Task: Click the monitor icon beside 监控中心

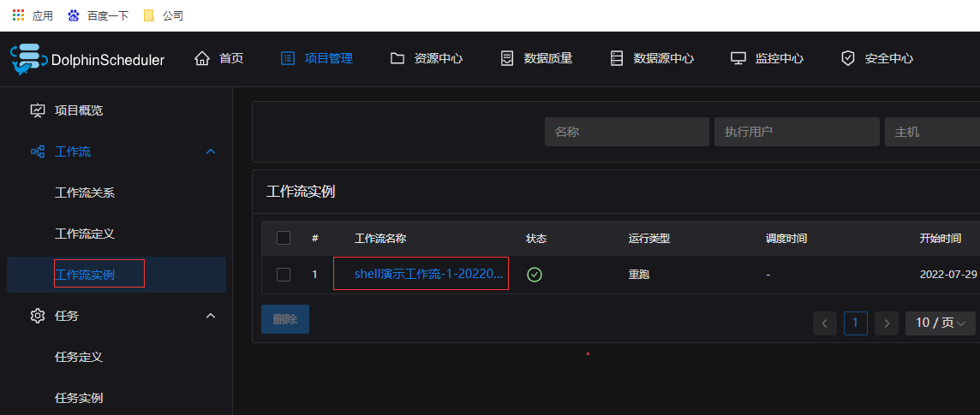Action: tap(738, 59)
